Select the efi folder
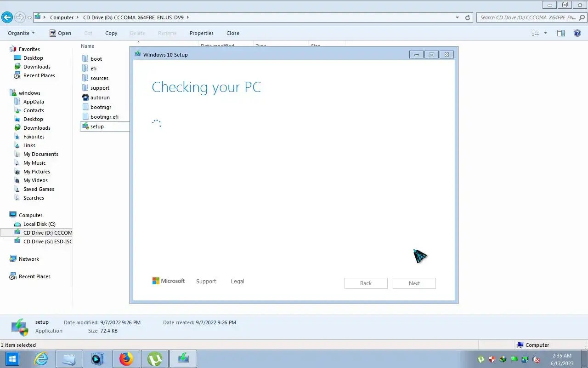Viewport: 588px width, 368px height. 89,69
